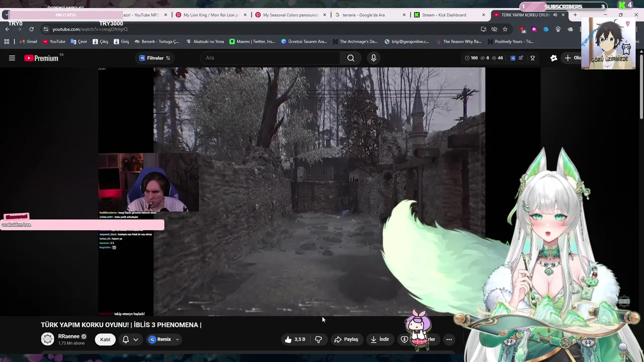
Task: Open the Çevir translate bookmark
Action: pyautogui.click(x=79, y=42)
